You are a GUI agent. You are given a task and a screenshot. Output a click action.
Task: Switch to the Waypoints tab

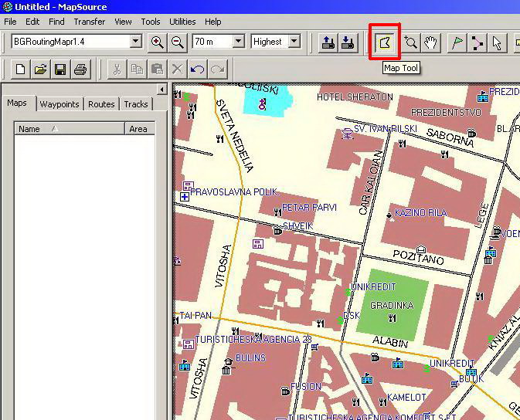[59, 104]
